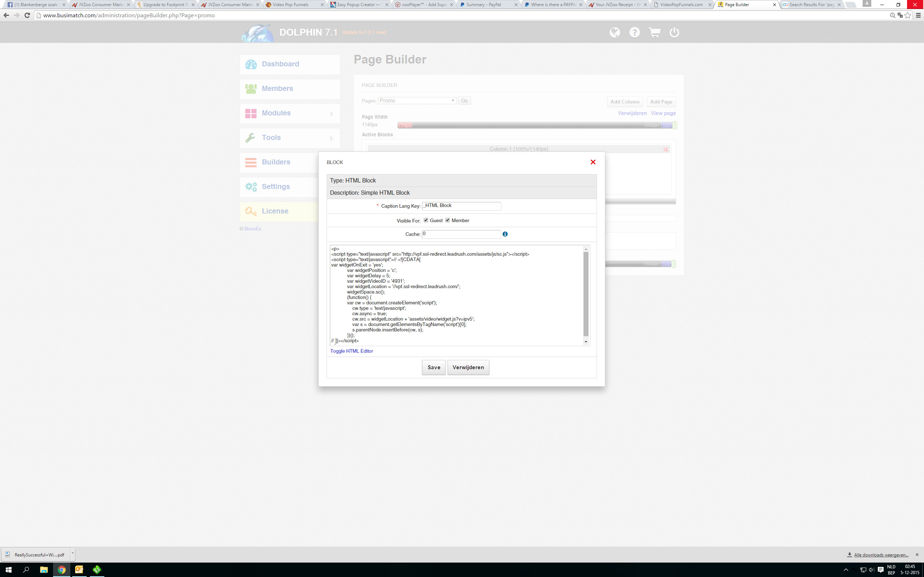Expand the Tools menu arrow
Viewport: 924px width, 577px height.
point(331,138)
